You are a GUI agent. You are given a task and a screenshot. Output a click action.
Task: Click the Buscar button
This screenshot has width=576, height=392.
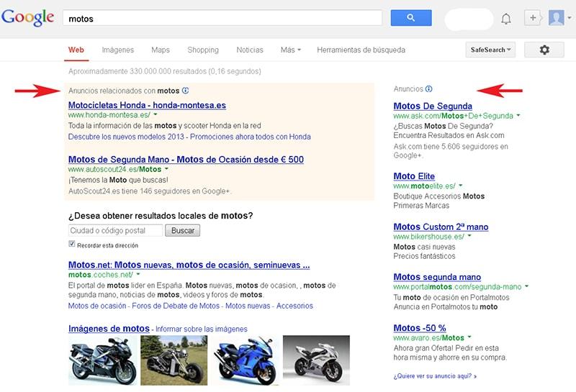(x=183, y=230)
